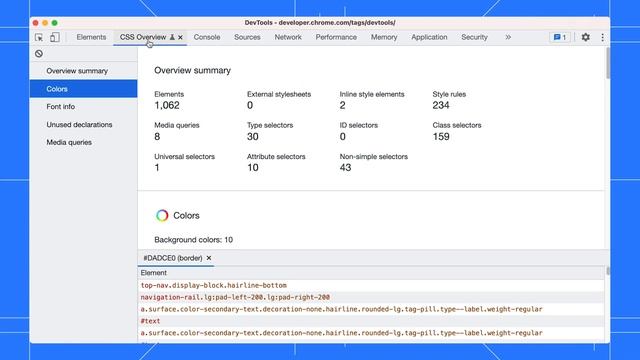Open the DevTools settings gear
This screenshot has width=640, height=360.
[x=585, y=37]
